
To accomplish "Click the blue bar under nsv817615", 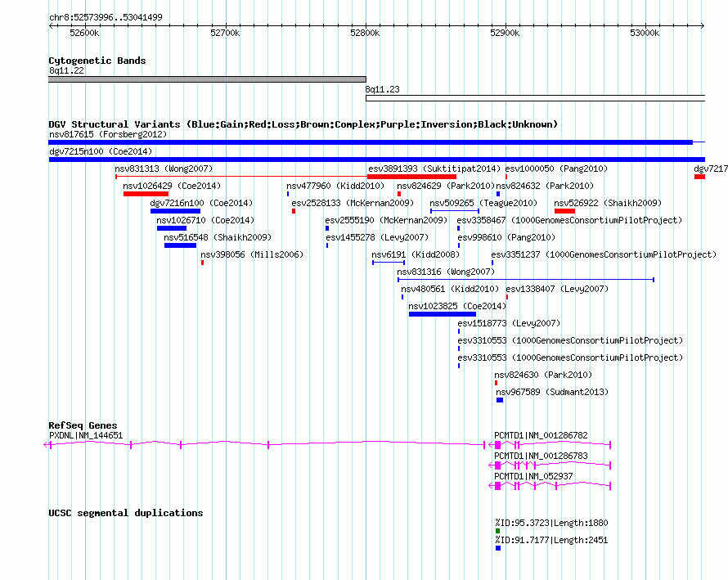I will tap(371, 142).
